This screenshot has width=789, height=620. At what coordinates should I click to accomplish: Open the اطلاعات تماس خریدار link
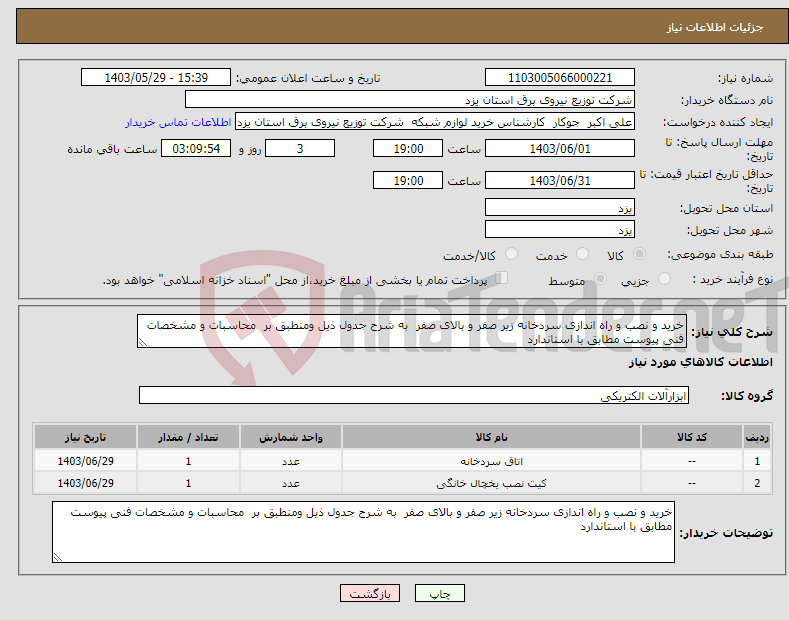coord(178,122)
